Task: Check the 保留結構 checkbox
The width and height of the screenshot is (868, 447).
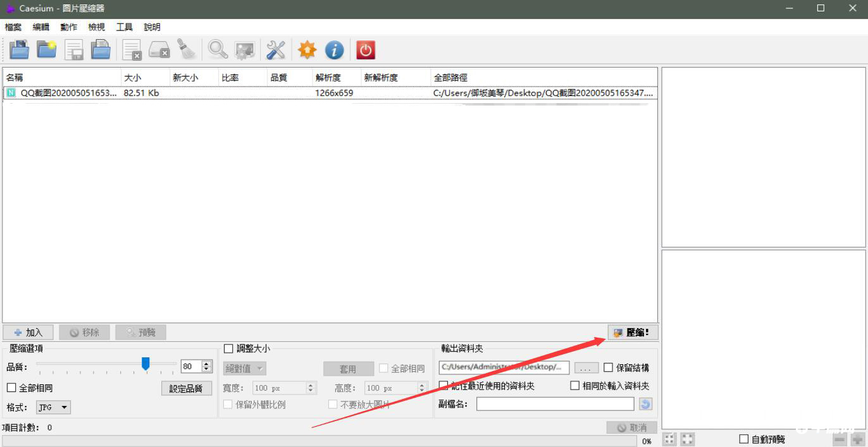Action: pos(608,367)
